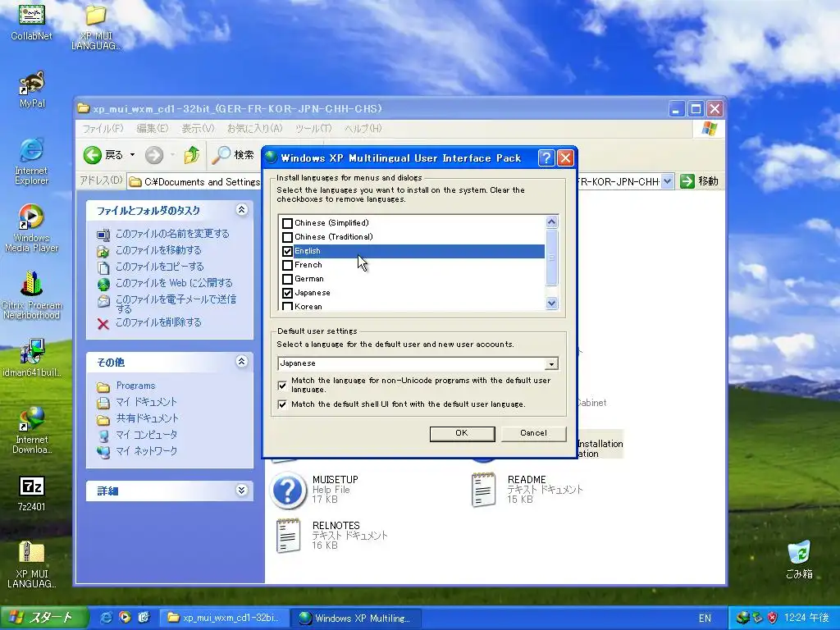This screenshot has width=840, height=630.
Task: Collapse the ファイルとフォルダのタスク panel
Action: pos(242,209)
